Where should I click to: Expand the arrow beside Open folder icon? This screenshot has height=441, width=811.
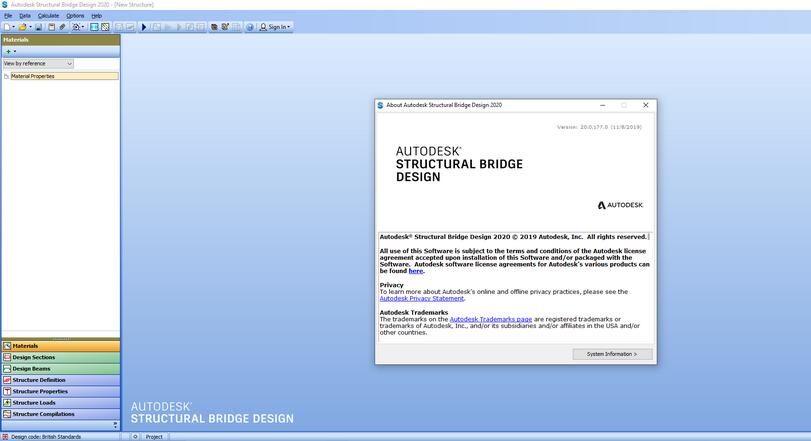tap(31, 27)
